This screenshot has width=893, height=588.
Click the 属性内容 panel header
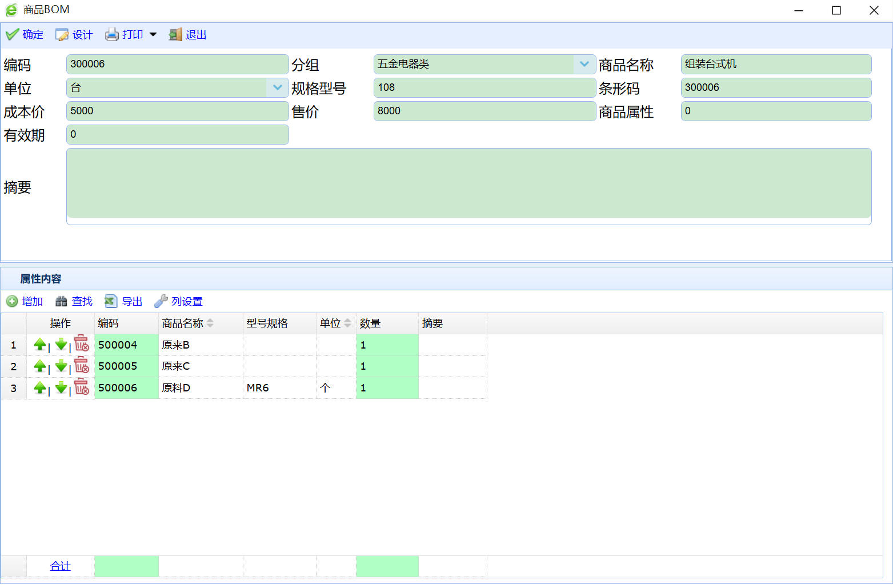click(41, 279)
